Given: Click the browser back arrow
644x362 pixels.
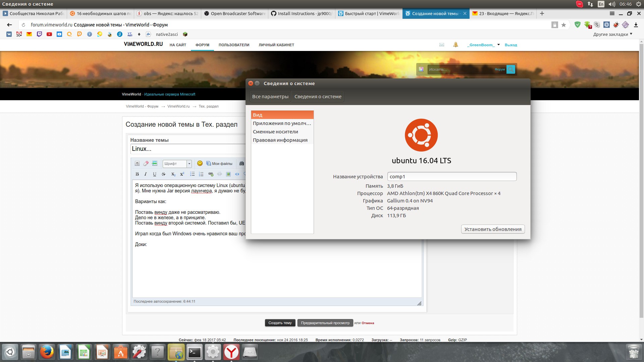Looking at the screenshot, I should pos(9,25).
